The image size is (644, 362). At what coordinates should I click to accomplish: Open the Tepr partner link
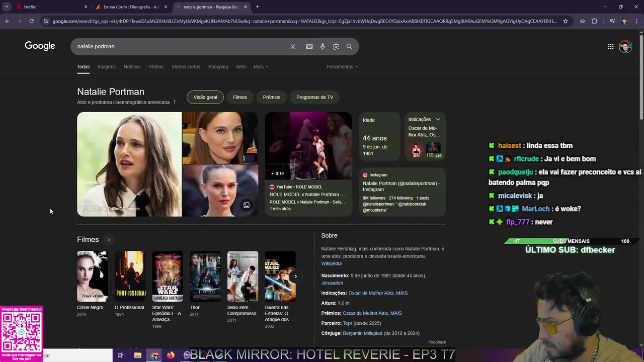point(348,323)
